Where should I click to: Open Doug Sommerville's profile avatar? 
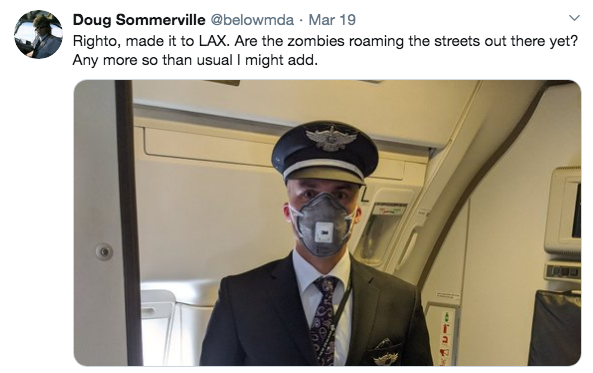(x=38, y=34)
